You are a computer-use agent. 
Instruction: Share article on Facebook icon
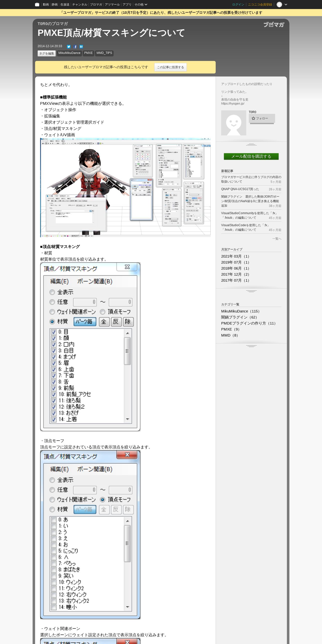(x=75, y=47)
